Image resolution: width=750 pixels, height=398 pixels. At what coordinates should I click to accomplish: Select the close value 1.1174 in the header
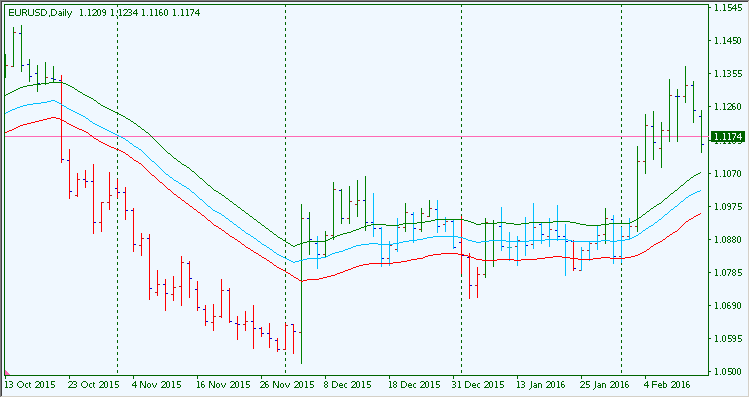(x=186, y=13)
